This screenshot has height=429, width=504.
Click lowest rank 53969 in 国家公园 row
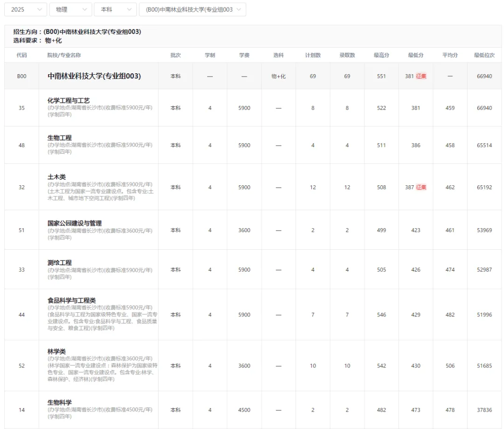[x=484, y=230]
